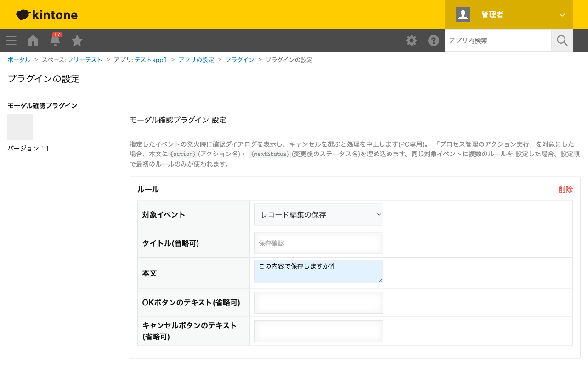Expand the 管理者 account dropdown arrow
Image resolution: width=588 pixels, height=368 pixels.
562,15
